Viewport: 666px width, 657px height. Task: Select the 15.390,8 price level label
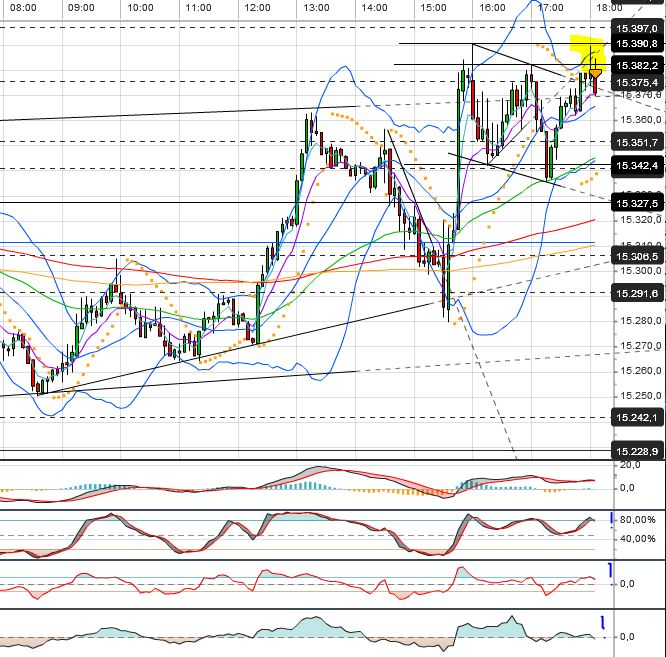pos(637,44)
